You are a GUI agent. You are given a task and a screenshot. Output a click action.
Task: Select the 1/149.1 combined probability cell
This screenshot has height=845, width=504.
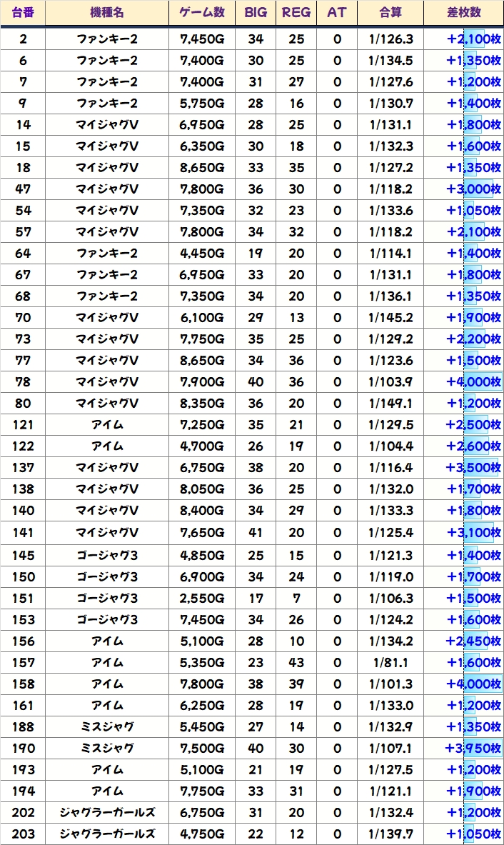click(x=390, y=404)
